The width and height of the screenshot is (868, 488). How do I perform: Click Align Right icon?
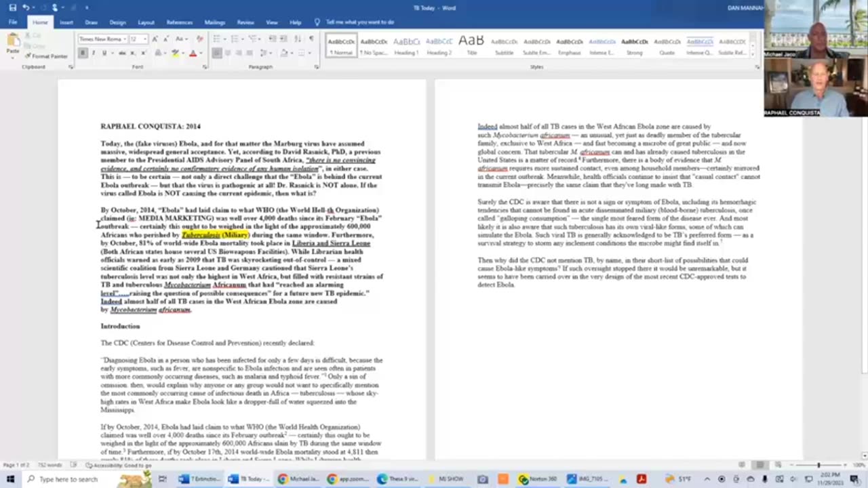[239, 53]
